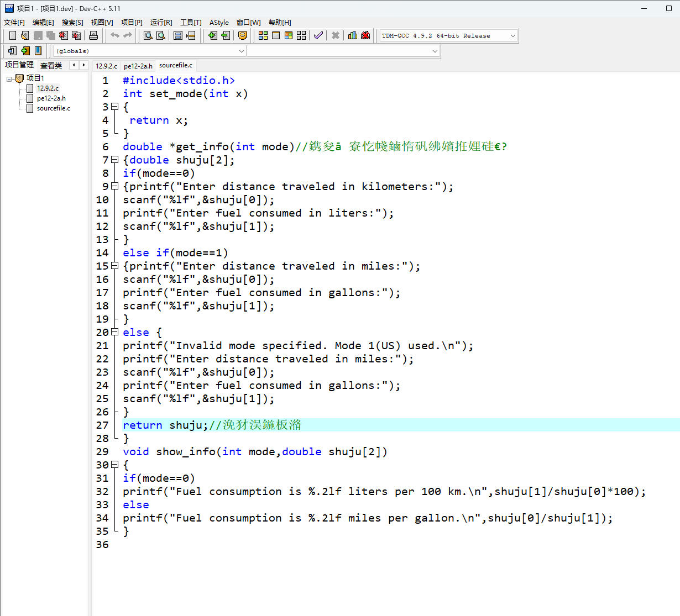This screenshot has width=680, height=616.
Task: Open the 窗口[W] menu
Action: (x=248, y=22)
